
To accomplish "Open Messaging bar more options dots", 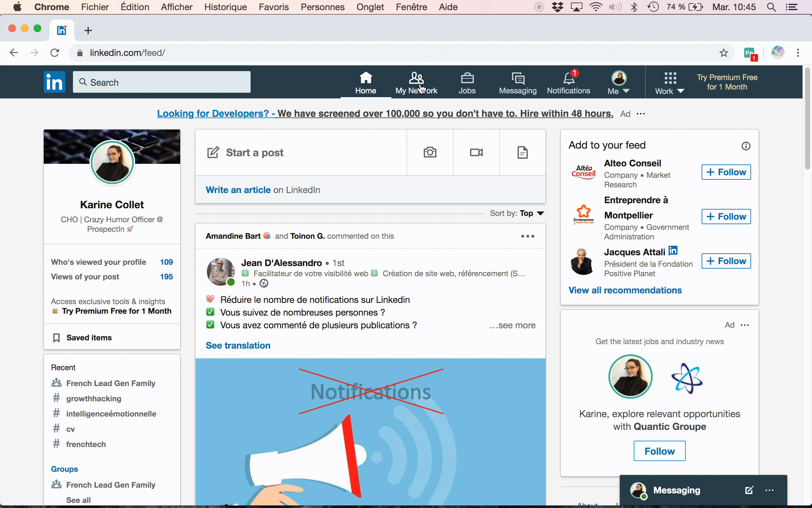I will click(769, 490).
